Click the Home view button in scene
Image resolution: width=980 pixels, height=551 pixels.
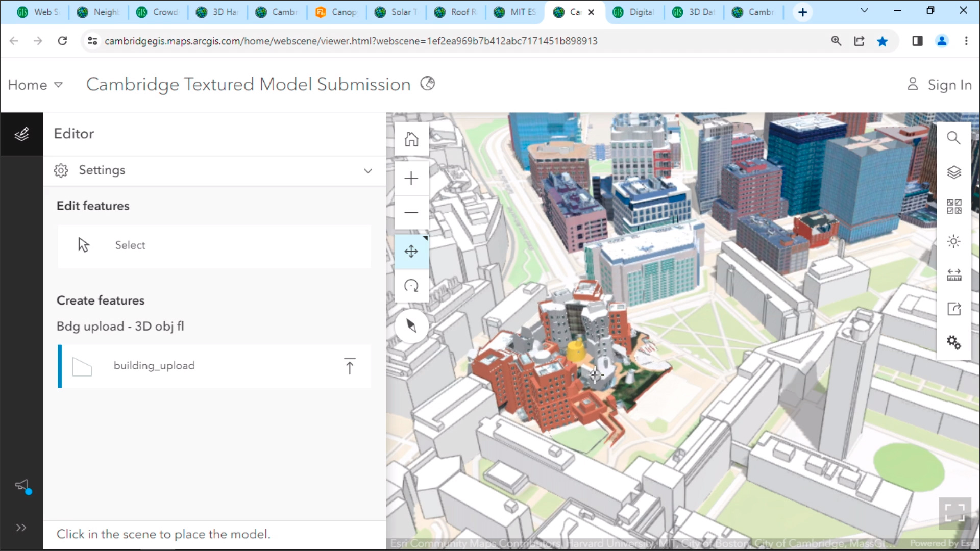pos(411,139)
